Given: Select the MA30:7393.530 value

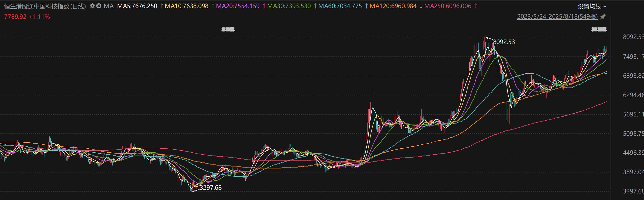Looking at the screenshot, I should click(x=289, y=6).
